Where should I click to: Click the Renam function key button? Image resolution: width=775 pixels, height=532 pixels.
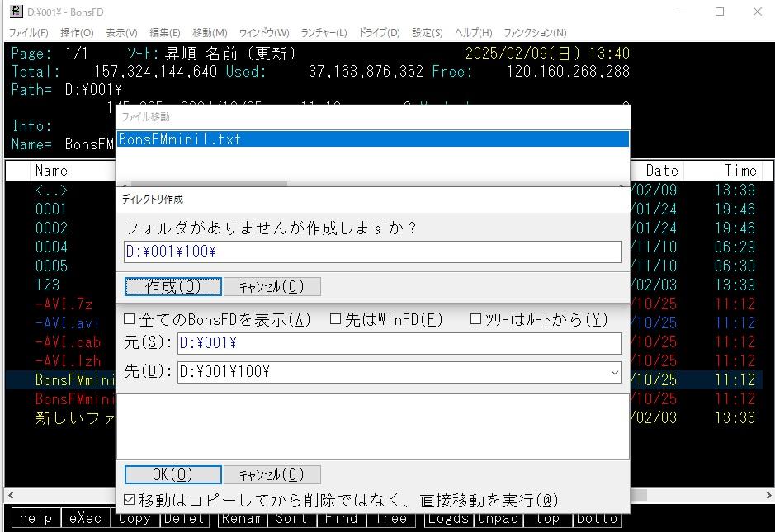coord(242,519)
